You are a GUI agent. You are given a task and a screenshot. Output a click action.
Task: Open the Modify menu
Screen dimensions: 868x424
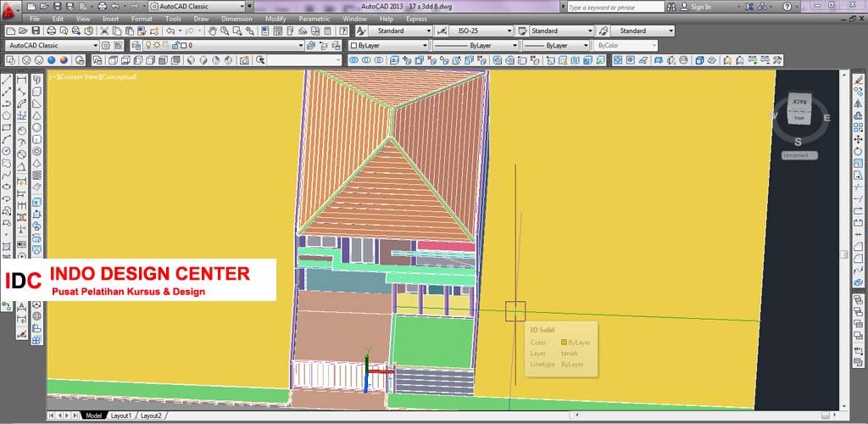(x=275, y=19)
